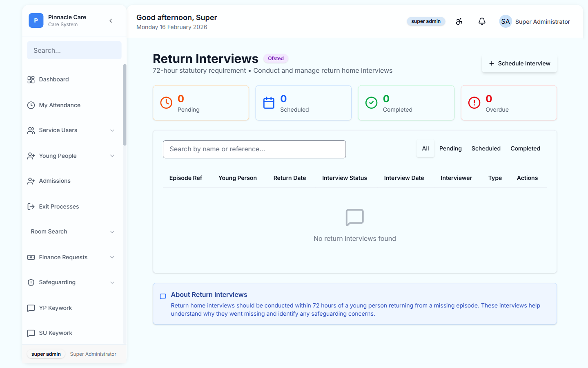Select the Scheduled filter tab
The height and width of the screenshot is (368, 588).
pos(486,148)
